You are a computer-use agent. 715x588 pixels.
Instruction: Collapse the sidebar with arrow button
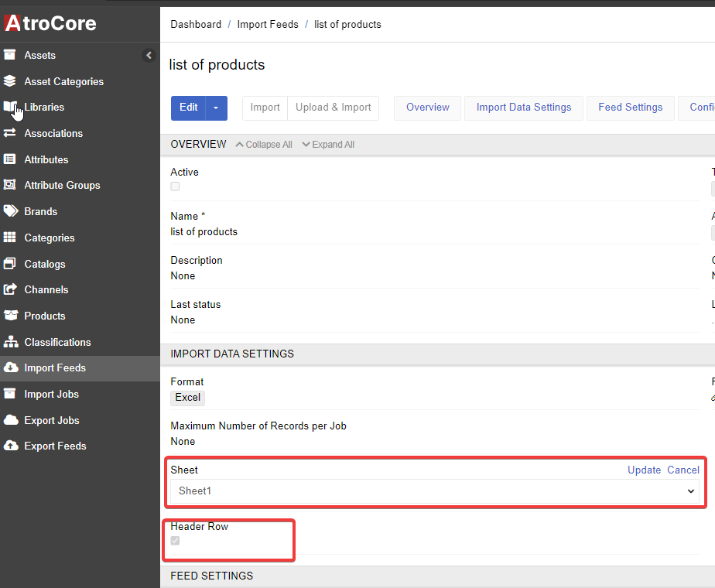tap(149, 55)
